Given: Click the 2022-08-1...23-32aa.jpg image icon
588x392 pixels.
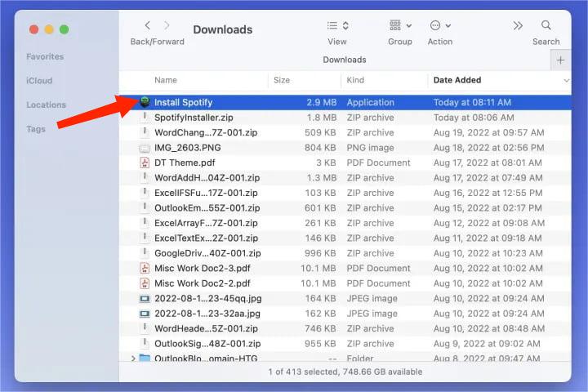Looking at the screenshot, I should pos(145,314).
